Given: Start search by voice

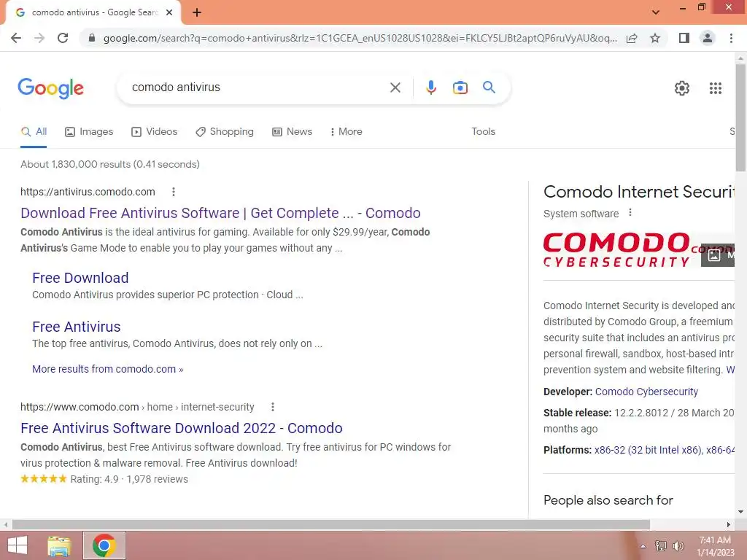Looking at the screenshot, I should click(430, 87).
